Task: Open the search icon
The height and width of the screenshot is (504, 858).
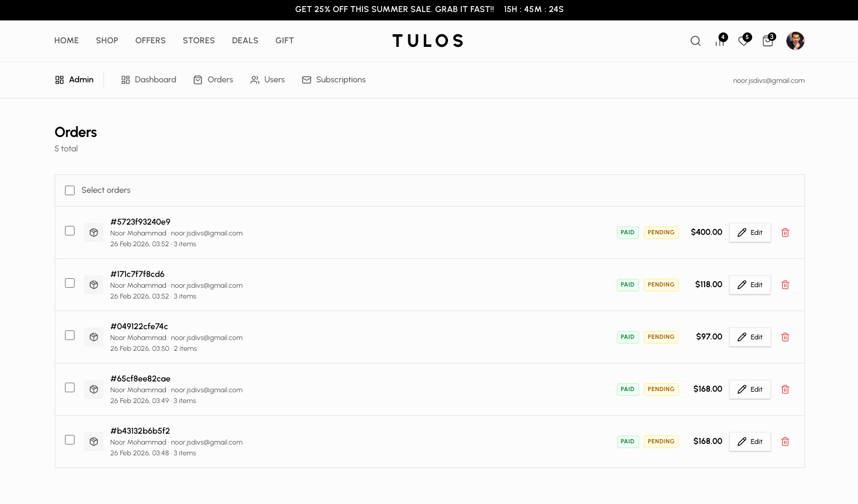Action: coord(695,41)
